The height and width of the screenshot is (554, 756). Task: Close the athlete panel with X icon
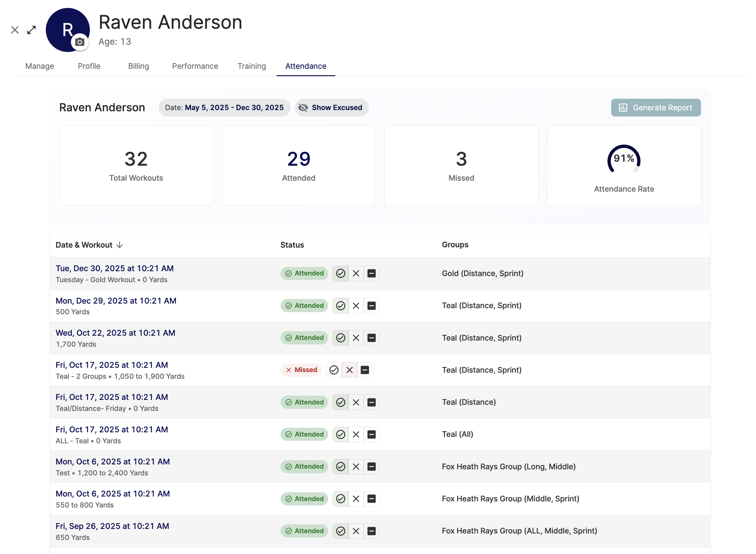pos(15,30)
